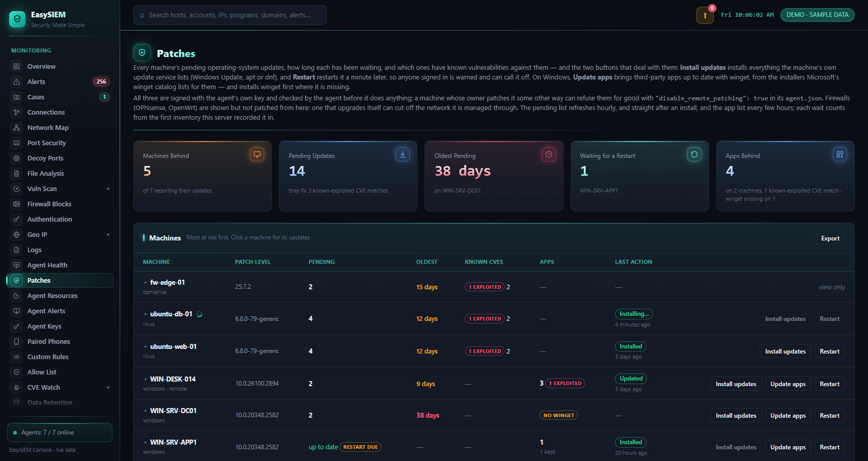Click the Alerts warning triangle icon

click(x=17, y=82)
